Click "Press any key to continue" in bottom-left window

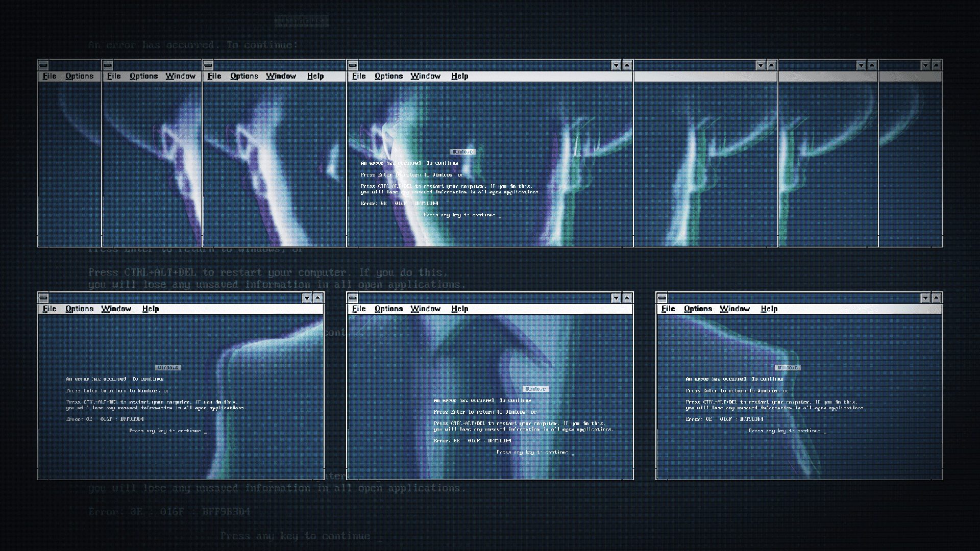coord(166,431)
